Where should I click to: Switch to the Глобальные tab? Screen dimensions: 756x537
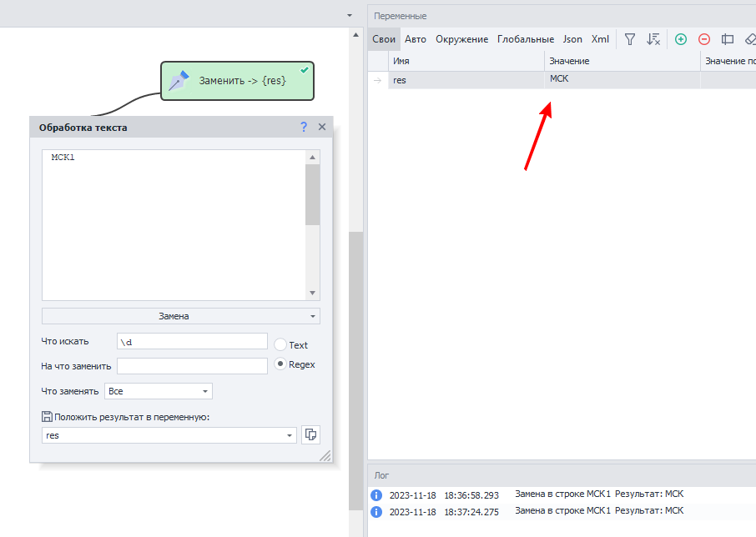(526, 39)
